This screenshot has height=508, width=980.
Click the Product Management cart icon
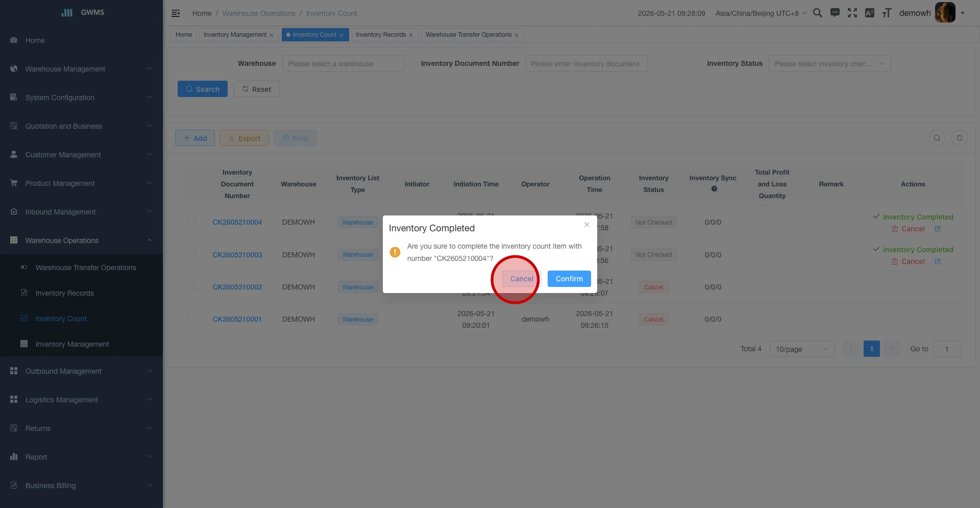[x=14, y=183]
